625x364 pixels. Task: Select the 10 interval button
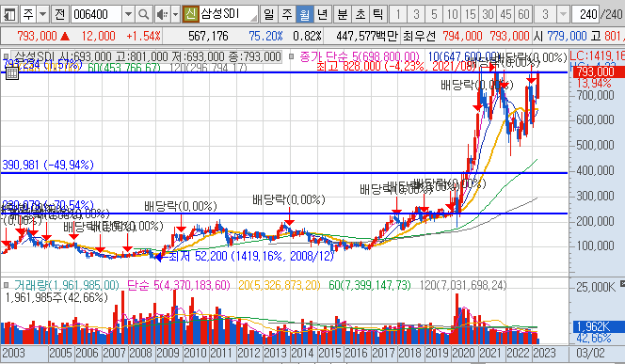pos(452,15)
